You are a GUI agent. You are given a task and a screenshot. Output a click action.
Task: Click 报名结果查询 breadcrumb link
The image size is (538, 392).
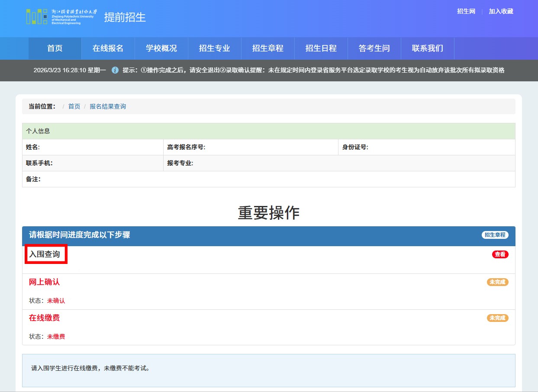coord(108,106)
